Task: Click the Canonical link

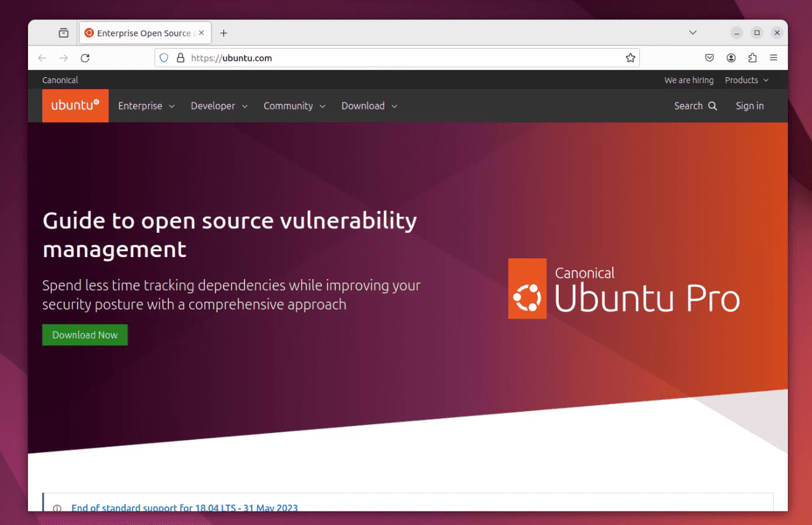Action: [60, 80]
